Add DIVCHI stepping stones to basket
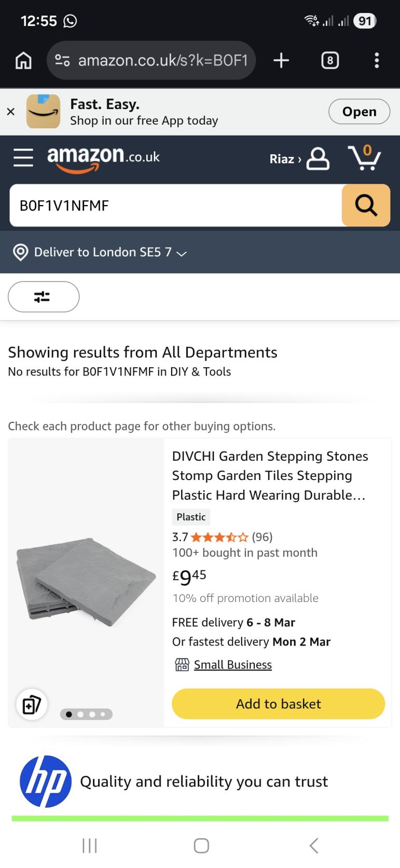 pos(278,704)
